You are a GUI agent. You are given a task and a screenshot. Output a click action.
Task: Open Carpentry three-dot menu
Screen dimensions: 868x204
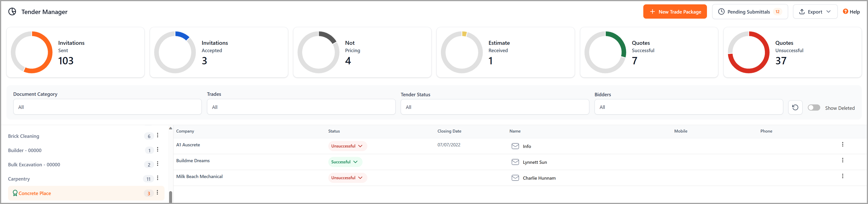point(158,178)
